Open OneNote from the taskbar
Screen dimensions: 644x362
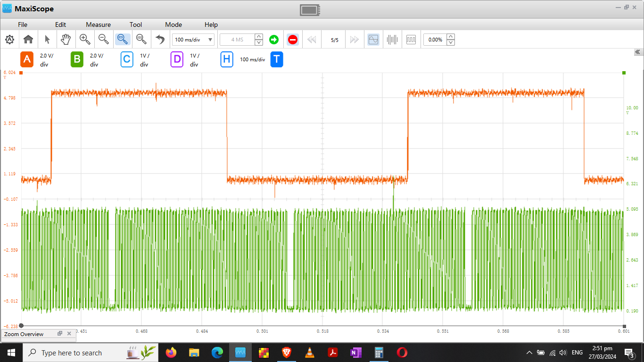click(356, 353)
